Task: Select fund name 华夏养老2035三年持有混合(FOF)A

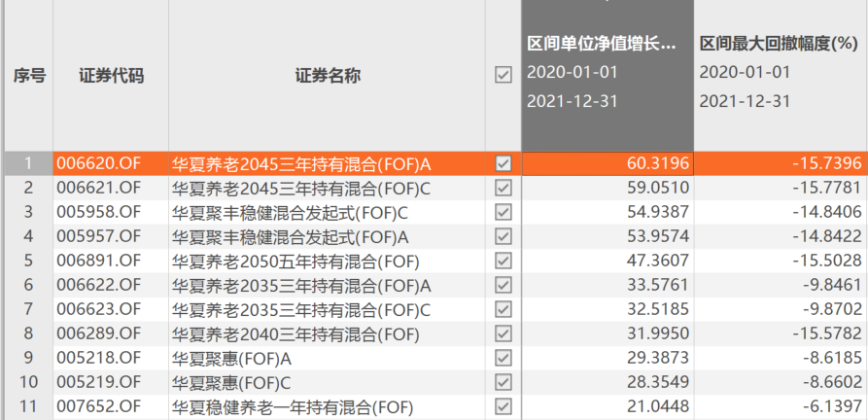Action: pyautogui.click(x=301, y=286)
